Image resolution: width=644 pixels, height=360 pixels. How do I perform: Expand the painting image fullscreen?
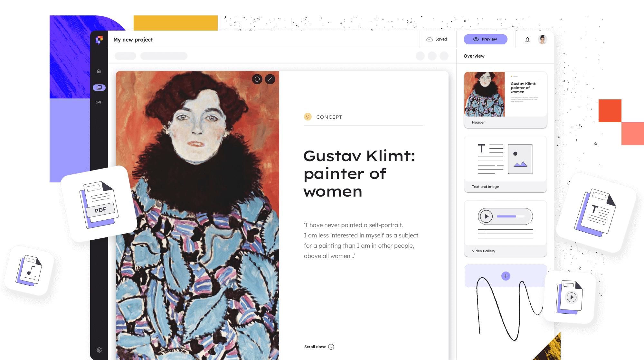pyautogui.click(x=270, y=79)
